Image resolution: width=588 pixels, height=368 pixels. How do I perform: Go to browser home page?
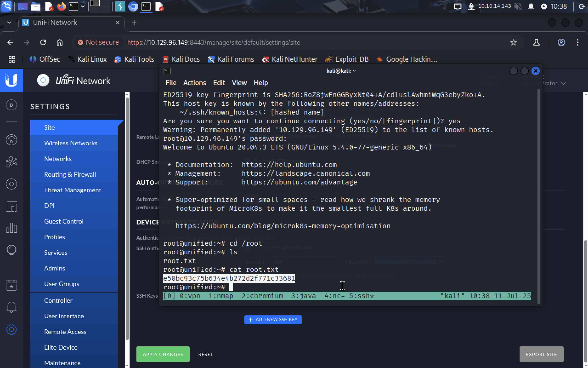pyautogui.click(x=59, y=42)
